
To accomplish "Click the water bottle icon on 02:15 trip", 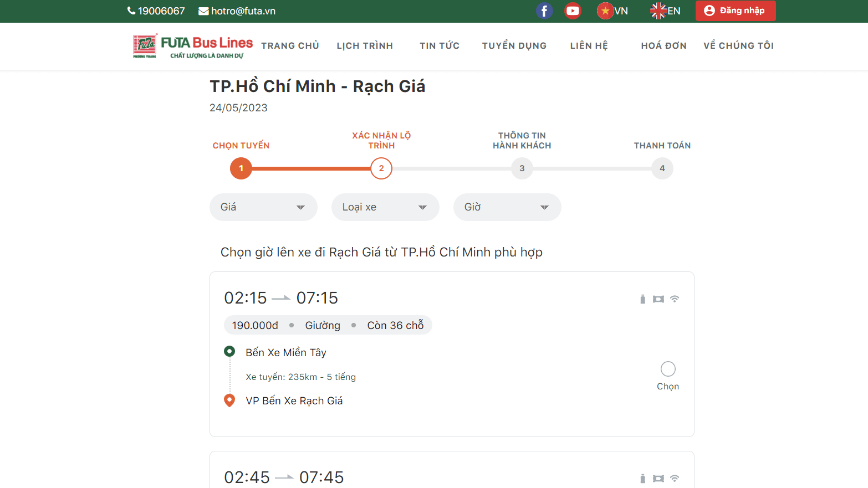I will click(642, 299).
